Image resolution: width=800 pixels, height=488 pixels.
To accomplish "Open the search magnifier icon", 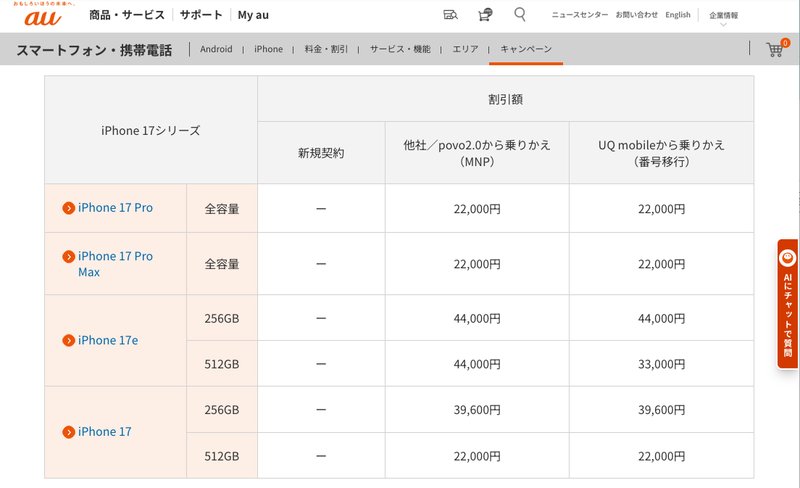I will (520, 14).
